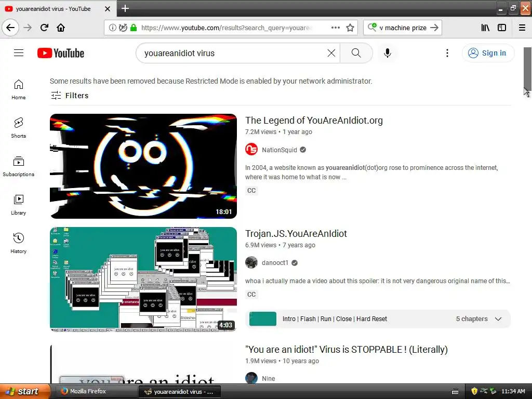The height and width of the screenshot is (399, 532).
Task: Click the glitchy smiley video thumbnail
Action: point(143,166)
